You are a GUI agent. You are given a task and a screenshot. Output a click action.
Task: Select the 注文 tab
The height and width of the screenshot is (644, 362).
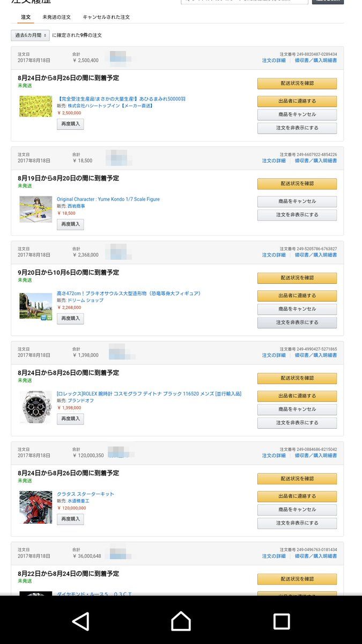(24, 17)
